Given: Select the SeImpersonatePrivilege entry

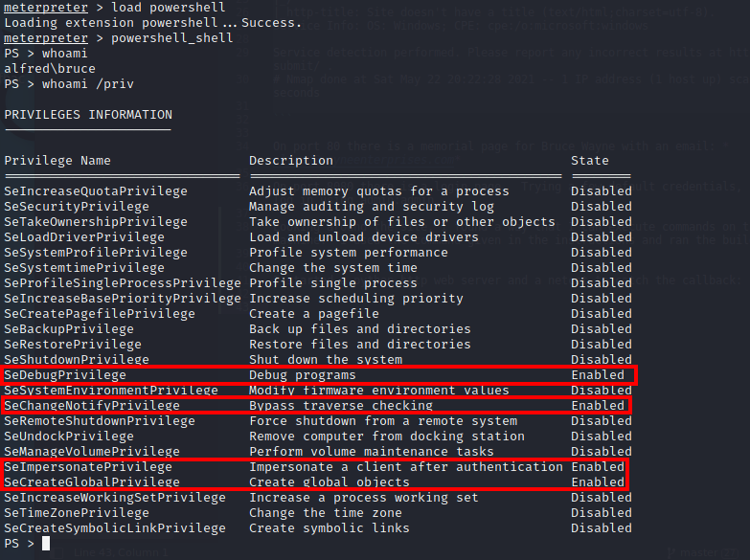Looking at the screenshot, I should coord(88,467).
